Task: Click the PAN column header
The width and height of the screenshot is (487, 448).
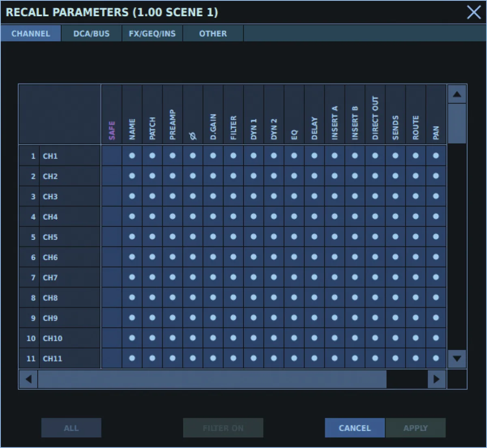Action: 436,114
